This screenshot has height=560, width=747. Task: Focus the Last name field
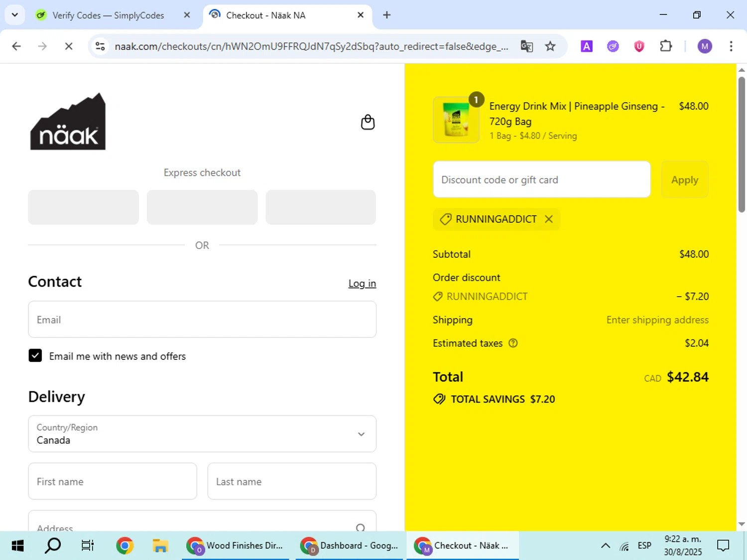click(292, 481)
